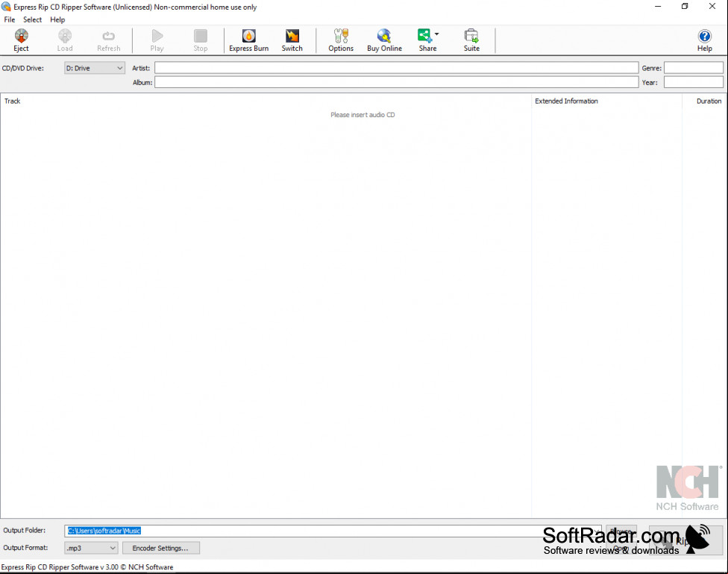Viewport: 728px width, 574px height.
Task: Maximize the Express Rip window
Action: pyautogui.click(x=685, y=7)
